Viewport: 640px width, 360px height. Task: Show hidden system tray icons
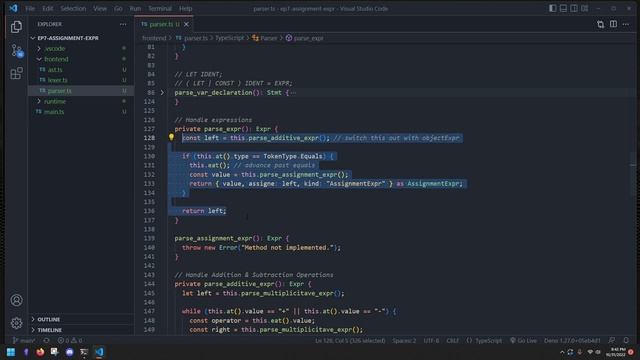coord(562,352)
